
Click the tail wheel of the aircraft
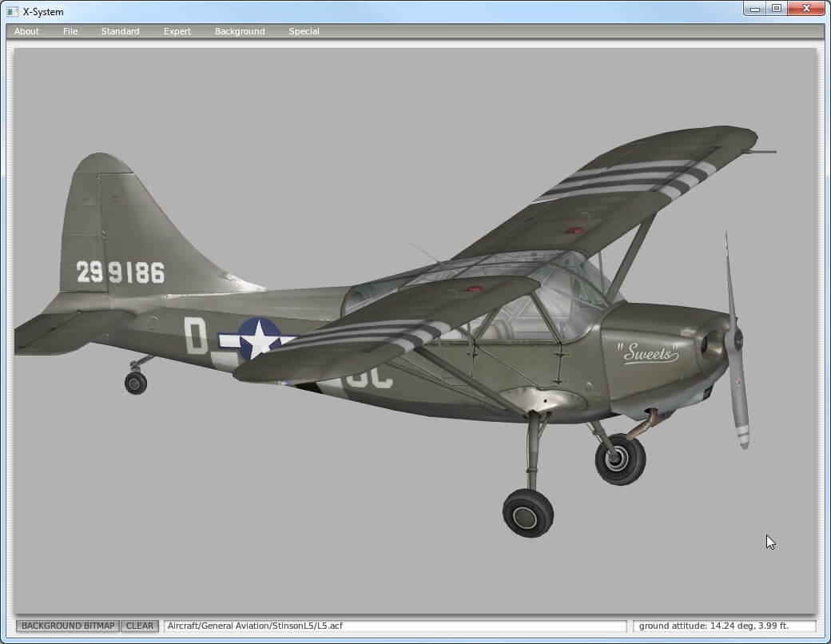pyautogui.click(x=136, y=383)
